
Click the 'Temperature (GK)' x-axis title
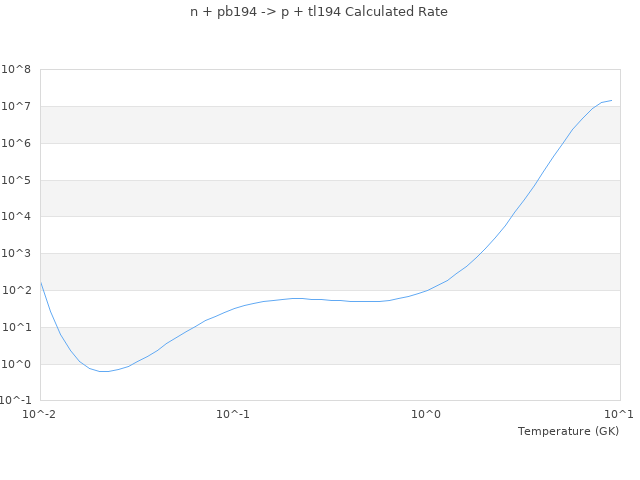pyautogui.click(x=568, y=431)
